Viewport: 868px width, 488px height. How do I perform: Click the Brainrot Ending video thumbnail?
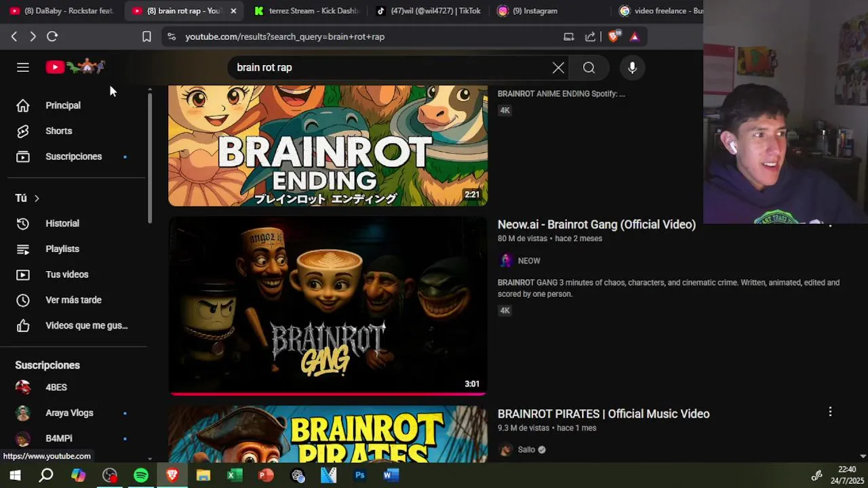coord(328,146)
